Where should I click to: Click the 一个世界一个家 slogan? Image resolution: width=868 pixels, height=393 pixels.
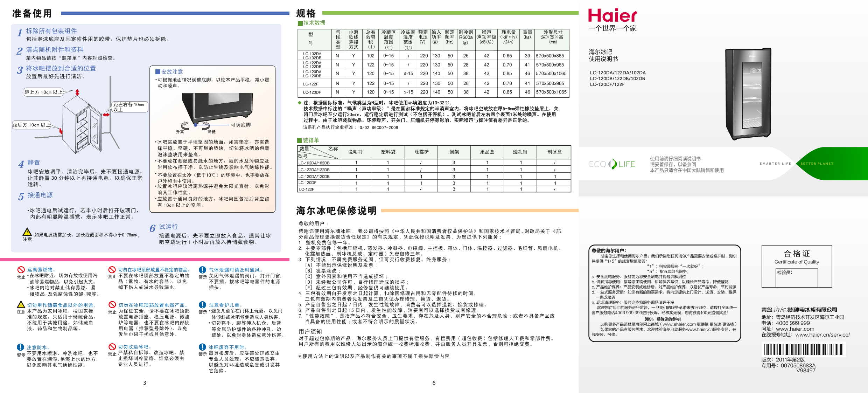612,28
